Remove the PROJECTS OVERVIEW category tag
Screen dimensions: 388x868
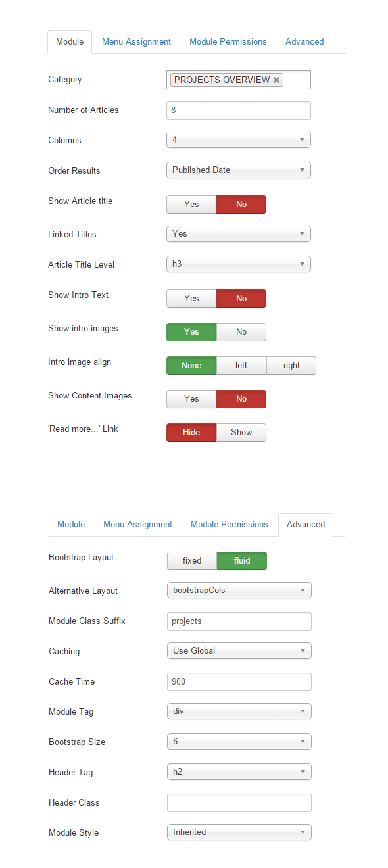[277, 80]
